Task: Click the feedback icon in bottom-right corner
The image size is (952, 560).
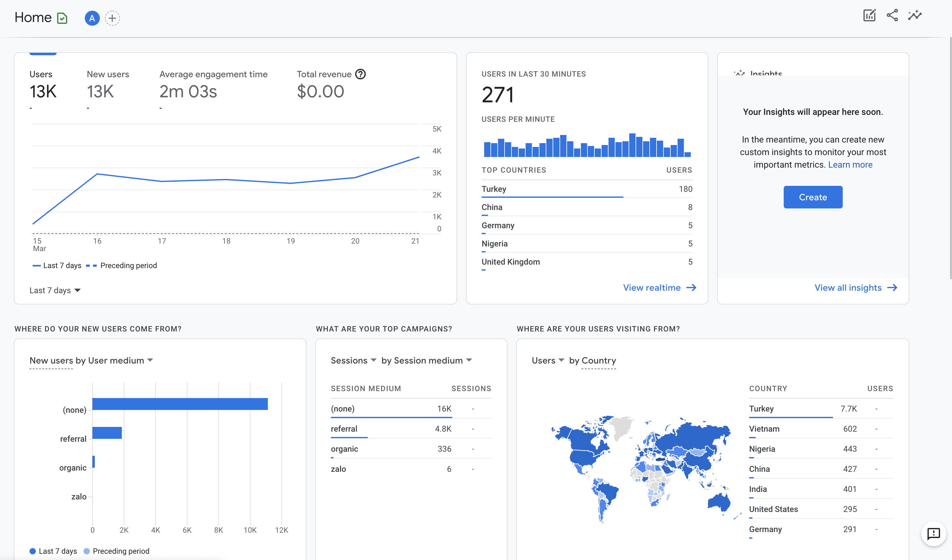Action: tap(933, 534)
